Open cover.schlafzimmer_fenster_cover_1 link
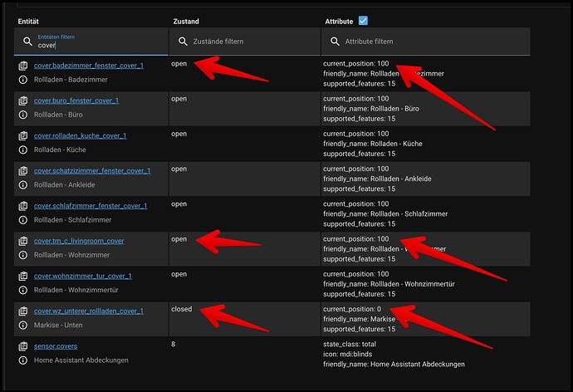 tap(91, 206)
